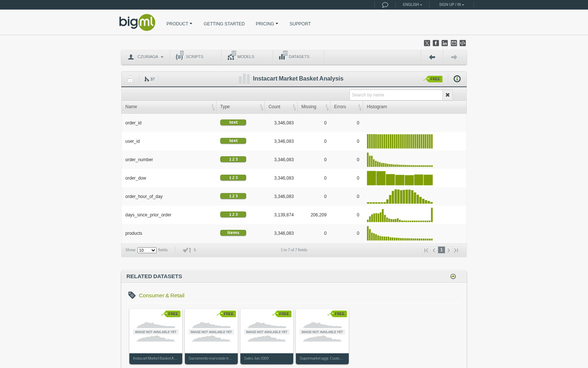Click the missing value 206,209
This screenshot has height=368, width=588.
click(319, 215)
